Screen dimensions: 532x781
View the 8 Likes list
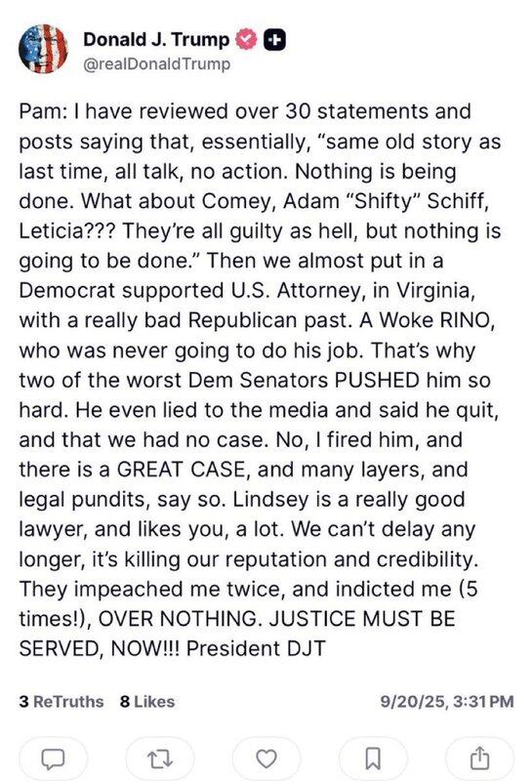147,702
